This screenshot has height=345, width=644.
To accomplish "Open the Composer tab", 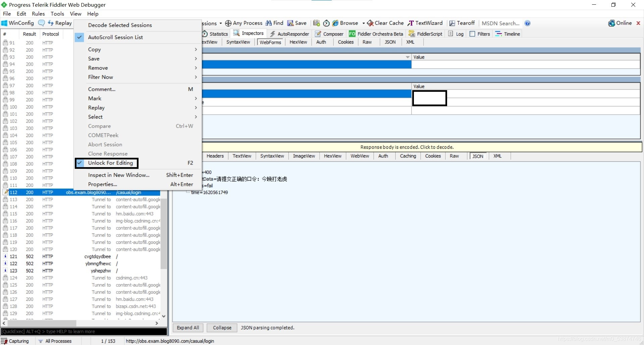I will tap(329, 34).
